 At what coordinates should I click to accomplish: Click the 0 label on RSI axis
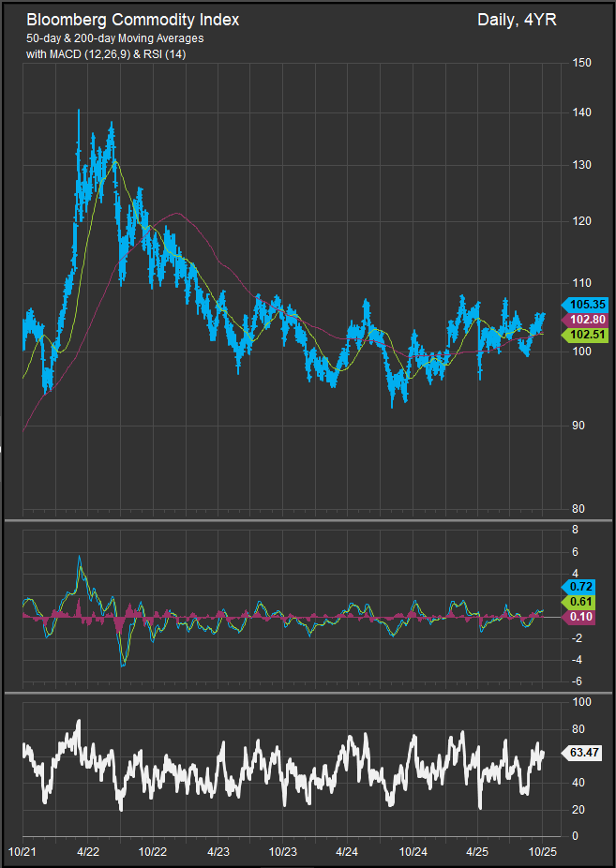576,836
